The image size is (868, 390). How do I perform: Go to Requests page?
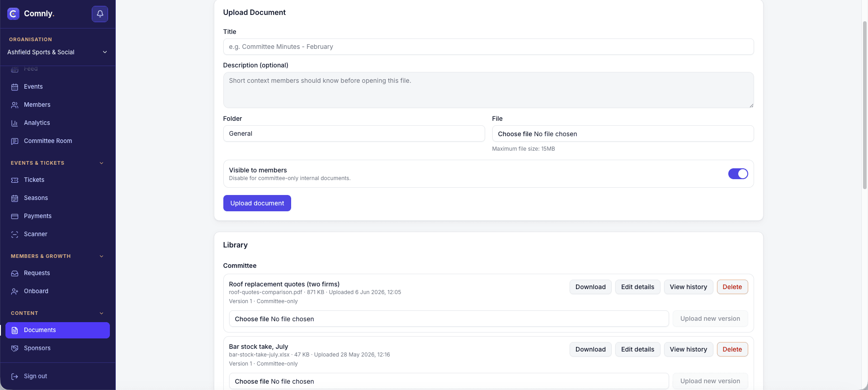point(57,273)
